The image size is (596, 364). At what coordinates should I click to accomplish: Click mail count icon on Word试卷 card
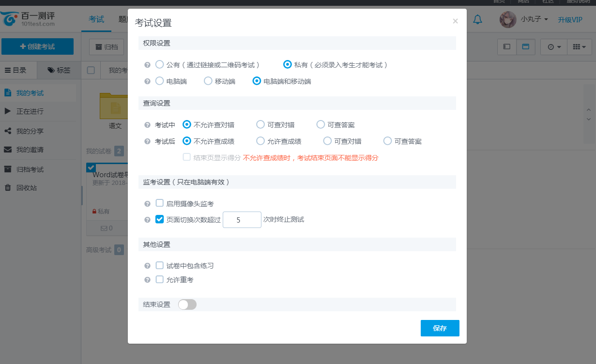[107, 228]
